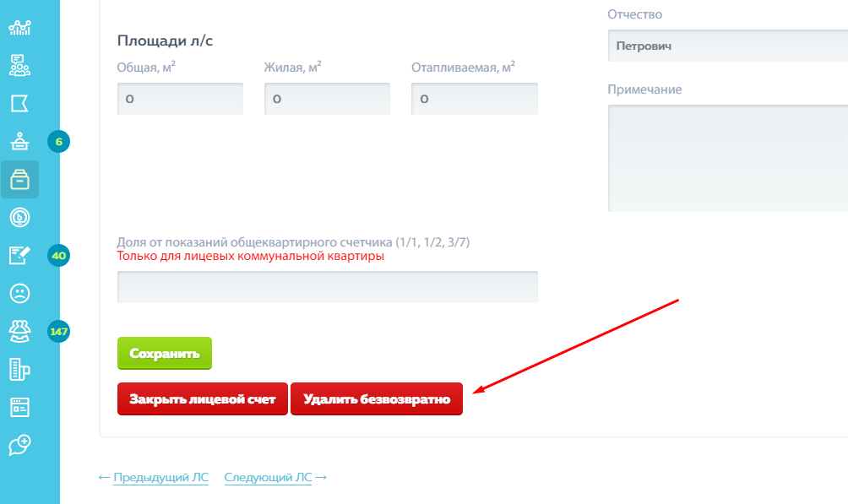
Task: Click the Примечание label
Action: click(644, 89)
